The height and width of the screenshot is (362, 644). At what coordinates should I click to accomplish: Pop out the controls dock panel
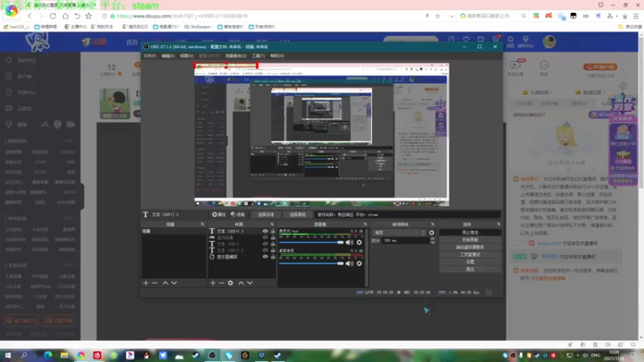click(498, 224)
